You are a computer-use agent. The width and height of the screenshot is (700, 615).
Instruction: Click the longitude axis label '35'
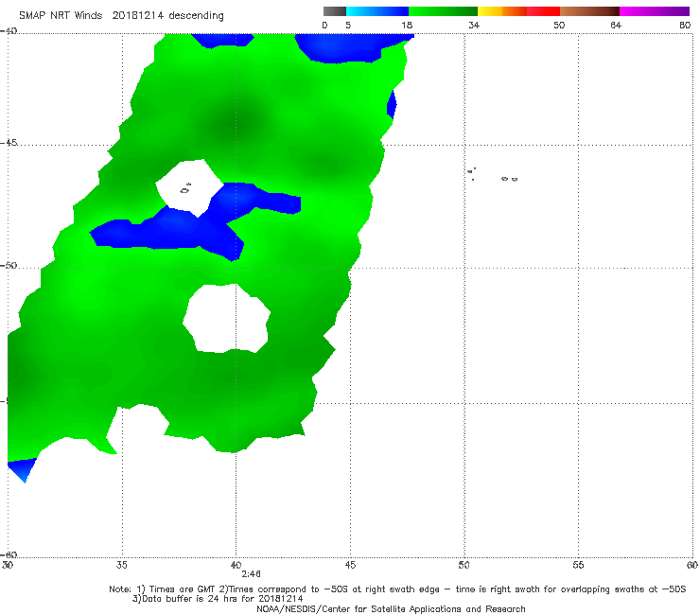121,565
